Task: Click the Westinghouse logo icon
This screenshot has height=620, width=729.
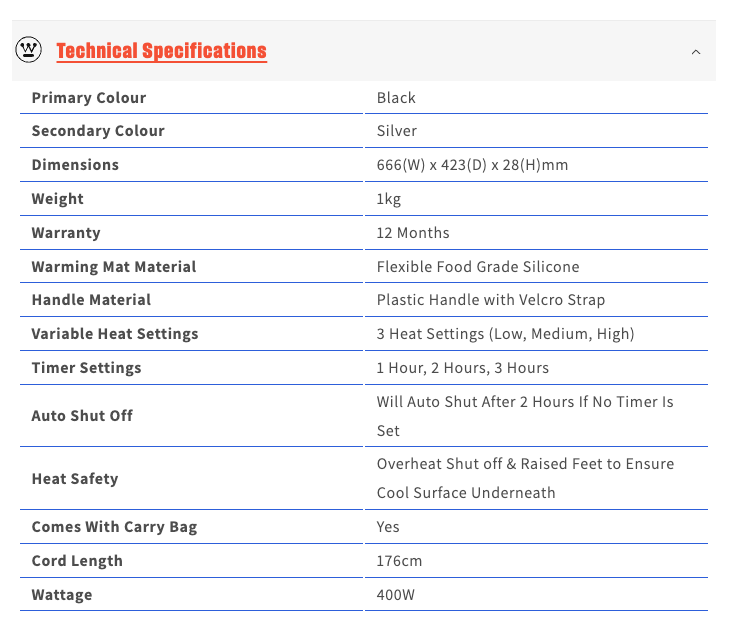Action: [29, 50]
